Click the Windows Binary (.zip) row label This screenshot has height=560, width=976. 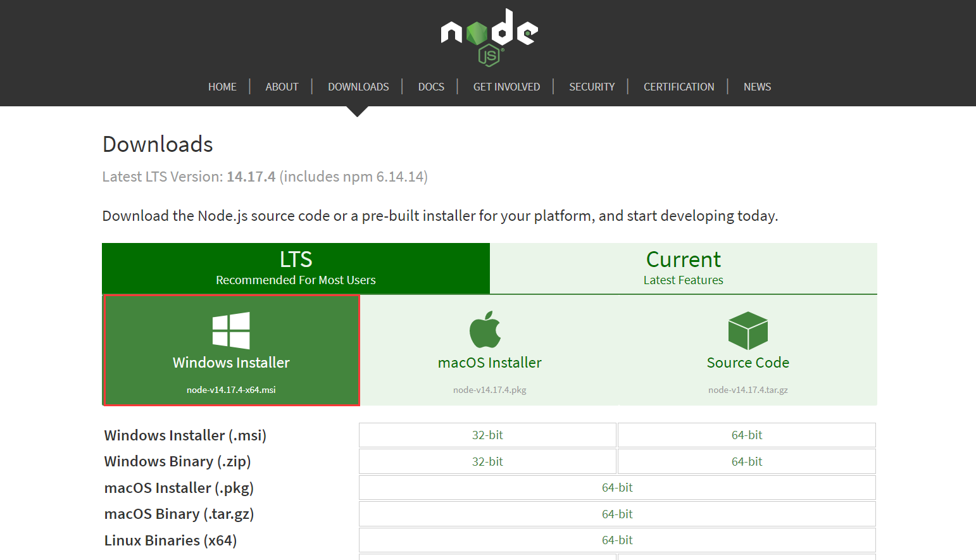pos(178,462)
